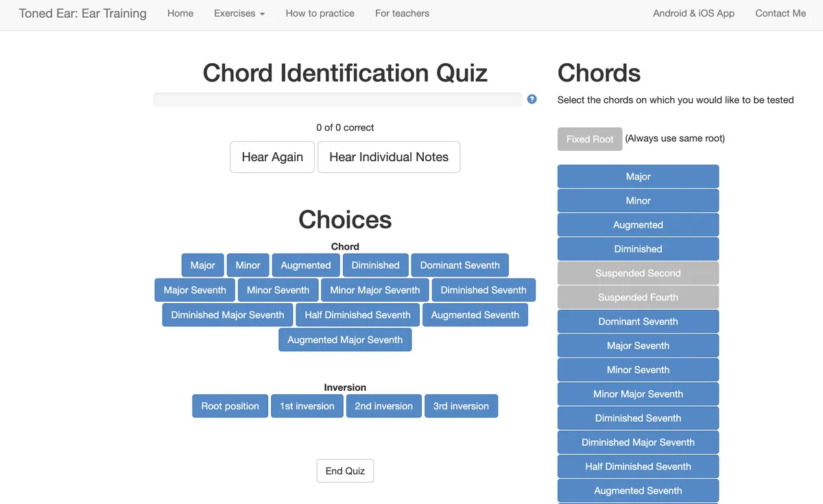Enable Suspended Second chord in list

[638, 273]
